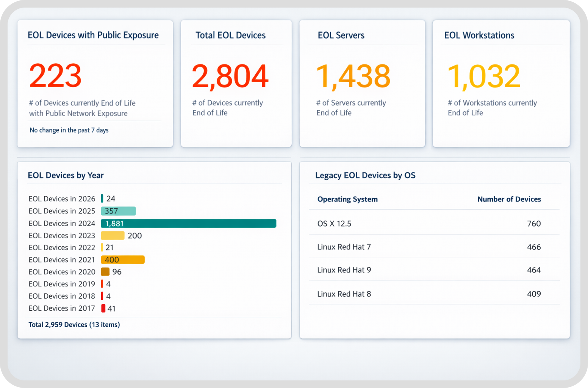Click the Linux Red Hat 7 row
The height and width of the screenshot is (388, 588).
[434, 247]
